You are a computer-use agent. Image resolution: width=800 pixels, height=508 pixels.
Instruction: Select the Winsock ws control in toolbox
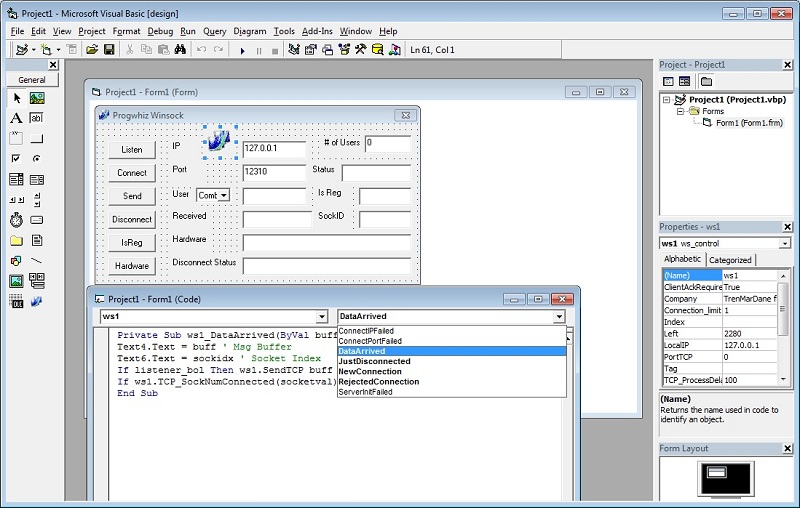(37, 301)
